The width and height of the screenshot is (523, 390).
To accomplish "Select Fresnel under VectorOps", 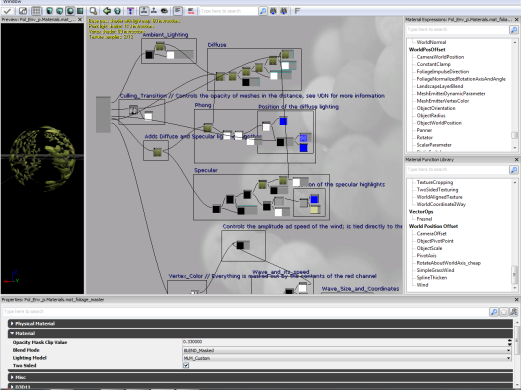I will (424, 219).
